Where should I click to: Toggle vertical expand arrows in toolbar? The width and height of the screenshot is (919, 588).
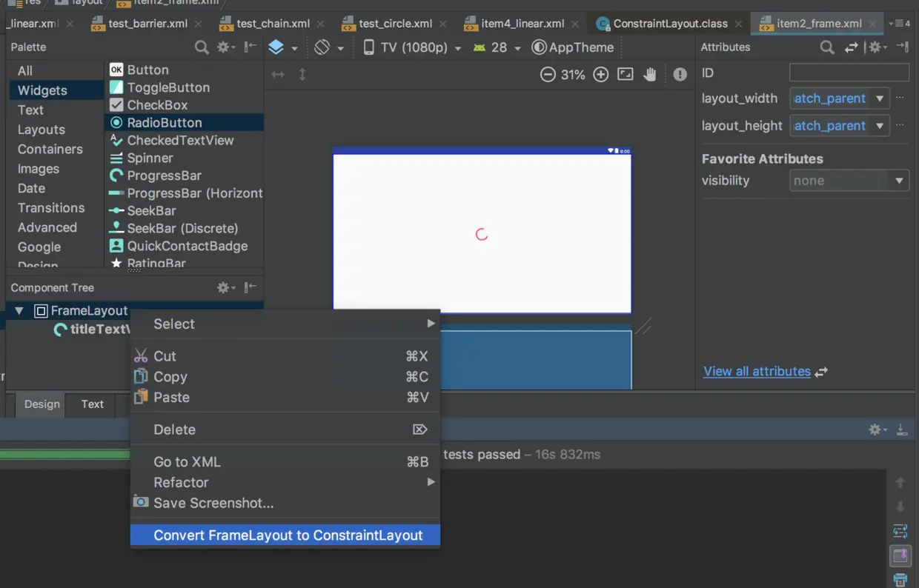point(302,75)
